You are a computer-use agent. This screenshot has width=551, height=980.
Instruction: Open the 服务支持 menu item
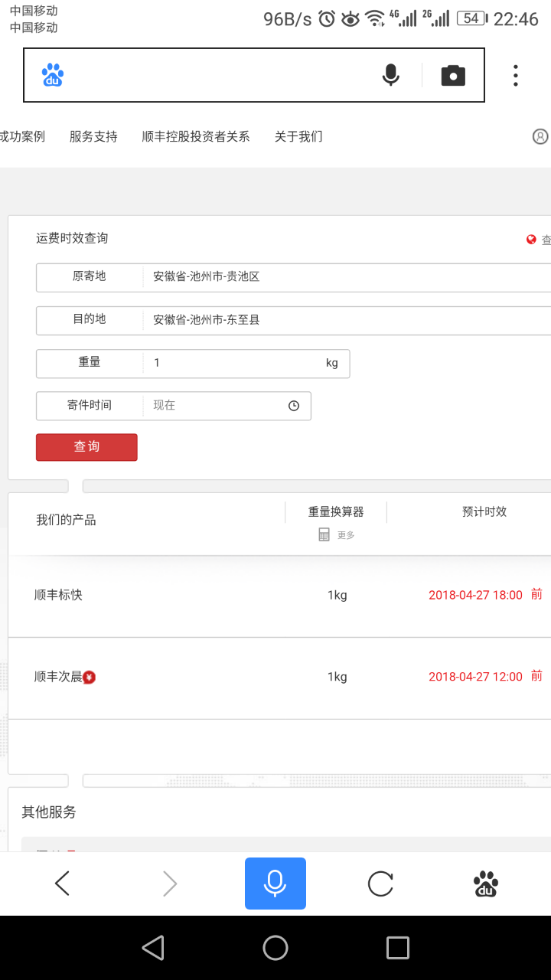93,137
